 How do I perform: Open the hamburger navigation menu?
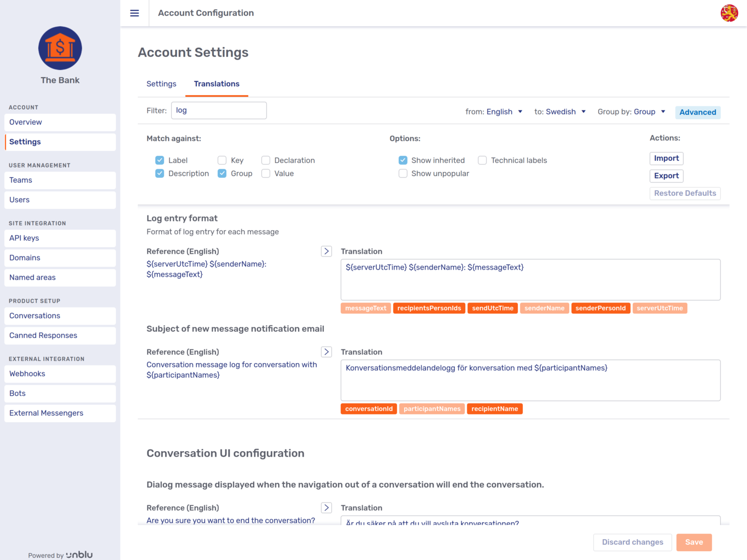(x=135, y=13)
